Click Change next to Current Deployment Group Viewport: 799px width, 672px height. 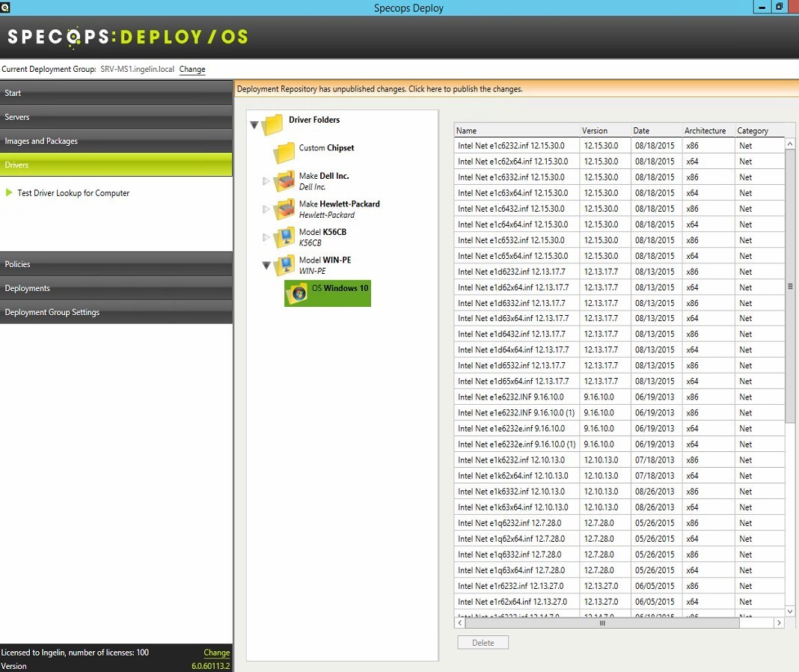click(x=192, y=69)
